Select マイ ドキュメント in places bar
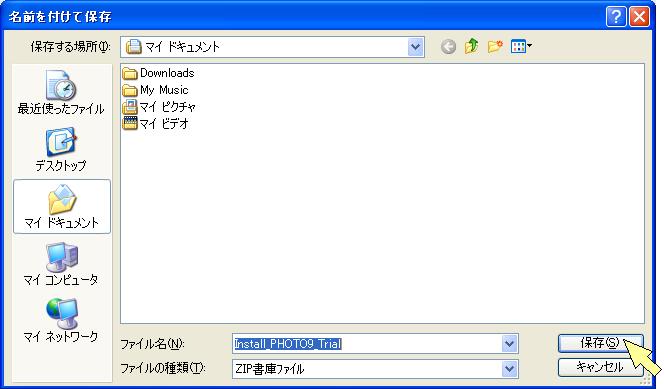The width and height of the screenshot is (664, 389). click(62, 207)
